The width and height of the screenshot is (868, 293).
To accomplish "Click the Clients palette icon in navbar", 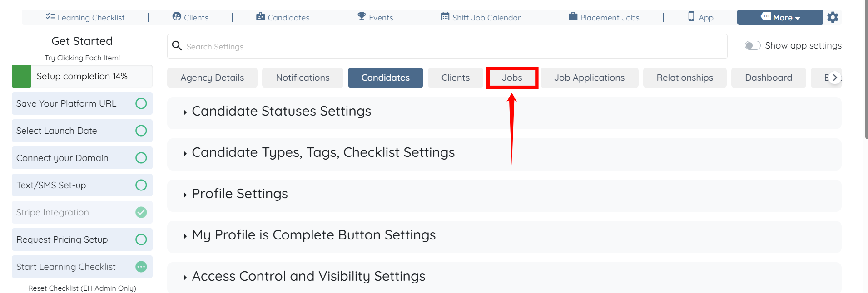I will [x=177, y=17].
